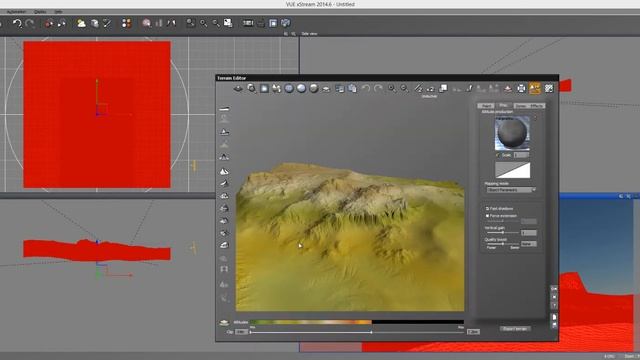Click the altitude clip slider handle
The width and height of the screenshot is (640, 360).
371,332
